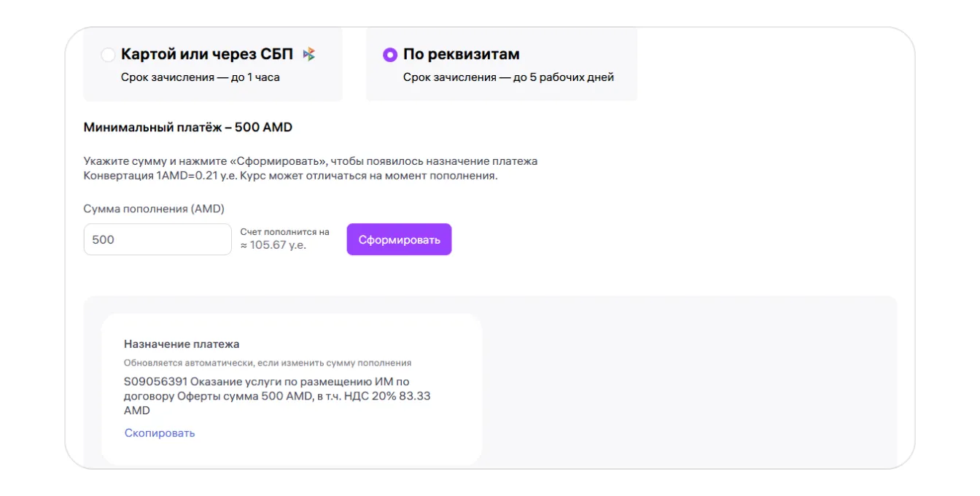
Task: Select the «Картой или через СБП» radio button
Action: (x=108, y=55)
